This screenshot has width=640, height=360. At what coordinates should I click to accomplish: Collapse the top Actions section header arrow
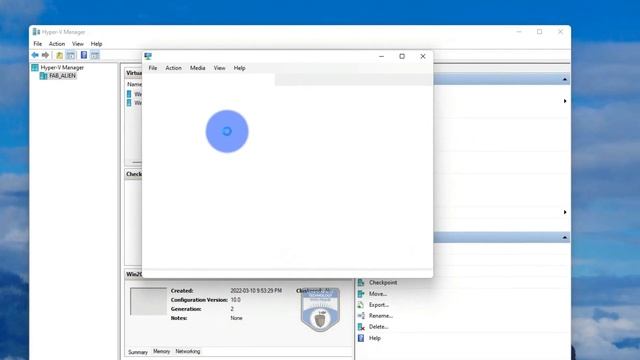click(564, 79)
